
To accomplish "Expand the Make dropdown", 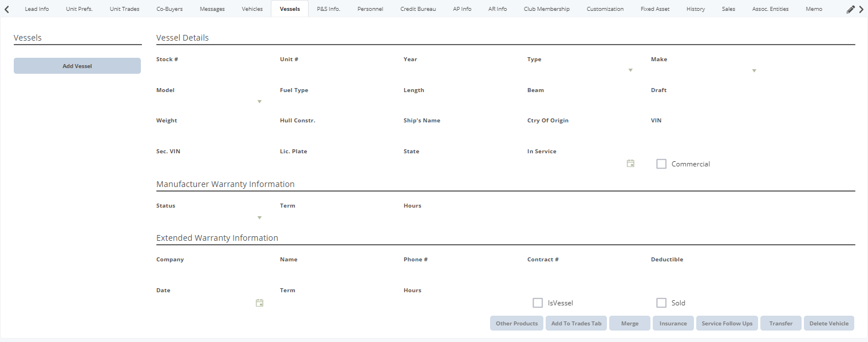I will 755,70.
